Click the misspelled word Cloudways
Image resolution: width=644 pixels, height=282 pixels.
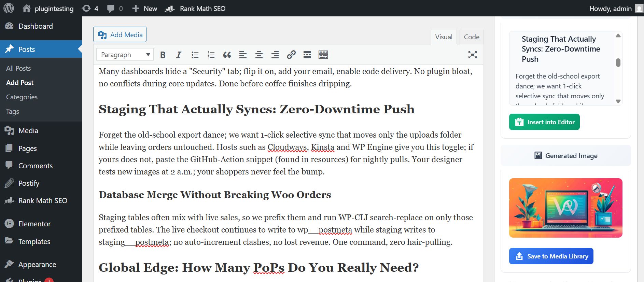point(287,147)
